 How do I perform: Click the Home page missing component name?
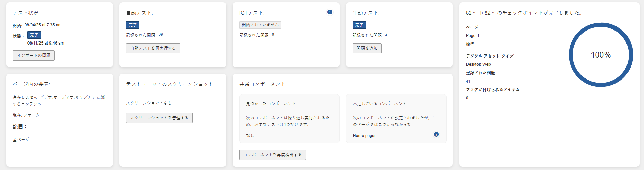364,136
